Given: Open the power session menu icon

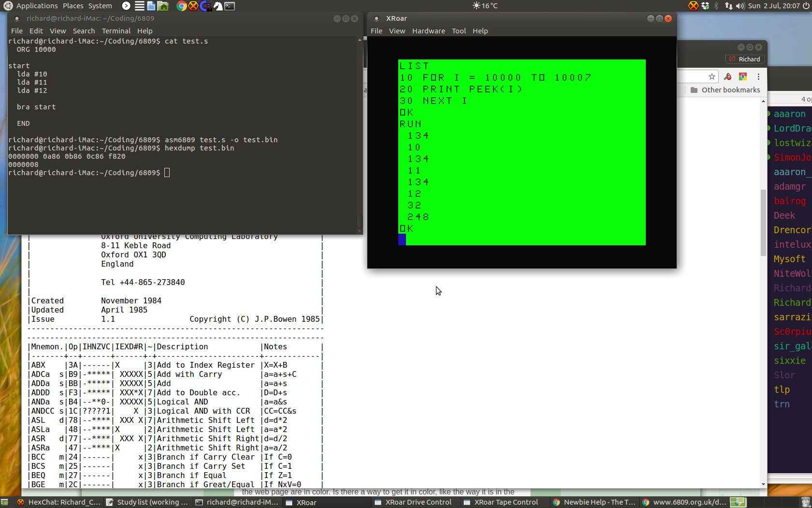Looking at the screenshot, I should 806,6.
